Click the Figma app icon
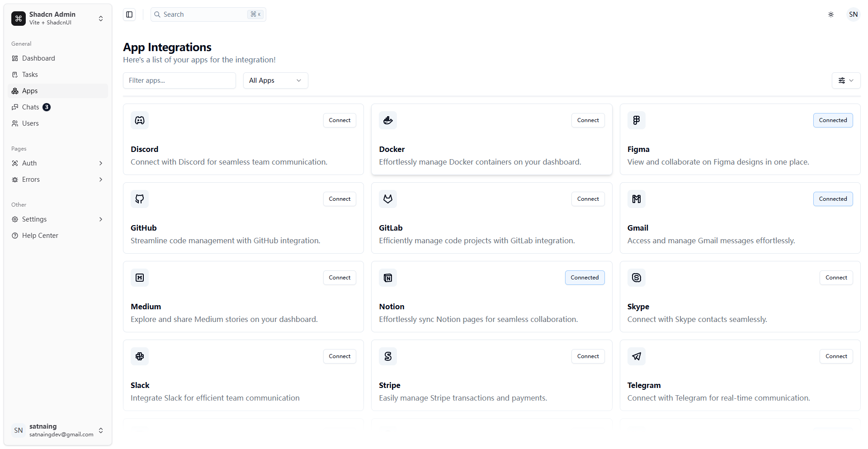The width and height of the screenshot is (868, 449). tap(637, 120)
